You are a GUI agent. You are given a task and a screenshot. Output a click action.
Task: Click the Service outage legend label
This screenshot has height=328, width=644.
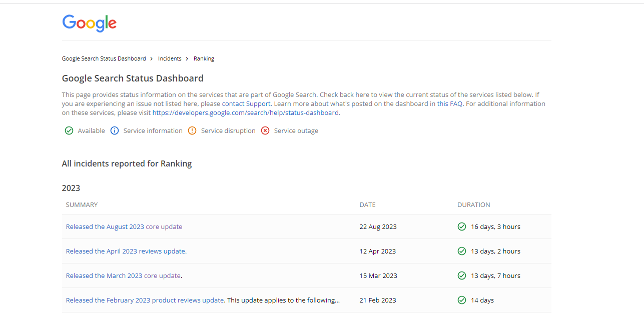pyautogui.click(x=296, y=130)
